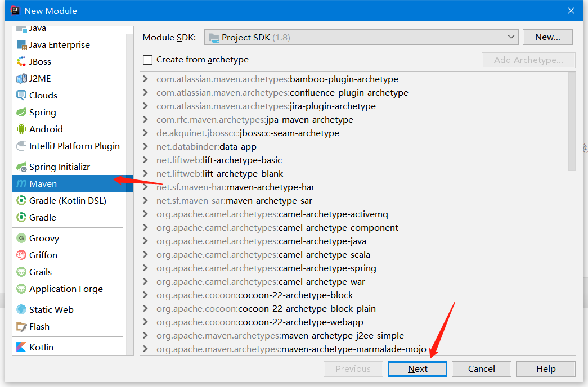Choose the Gradle module icon
This screenshot has height=387, width=588.
coord(22,218)
